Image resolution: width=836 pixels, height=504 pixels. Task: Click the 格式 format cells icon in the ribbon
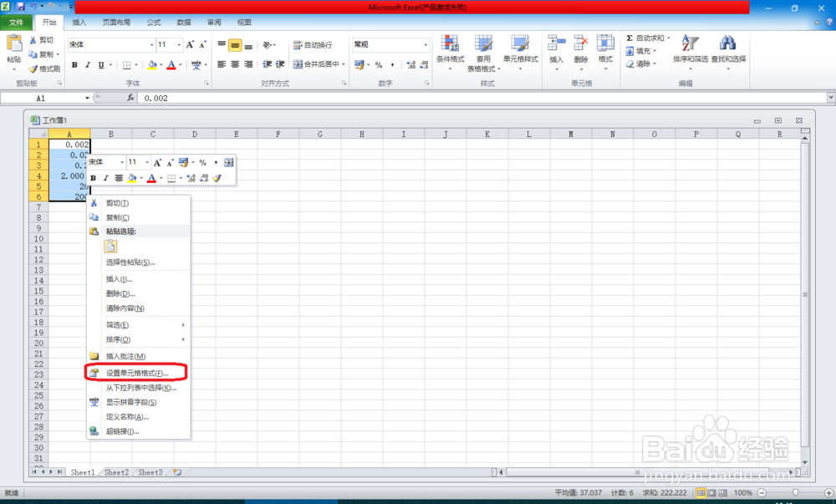tap(605, 43)
